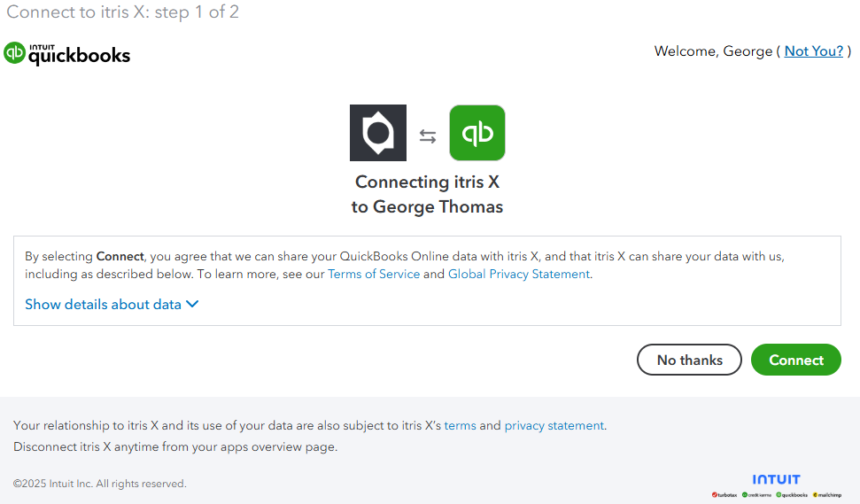Open itris X's terms link

coord(461,425)
